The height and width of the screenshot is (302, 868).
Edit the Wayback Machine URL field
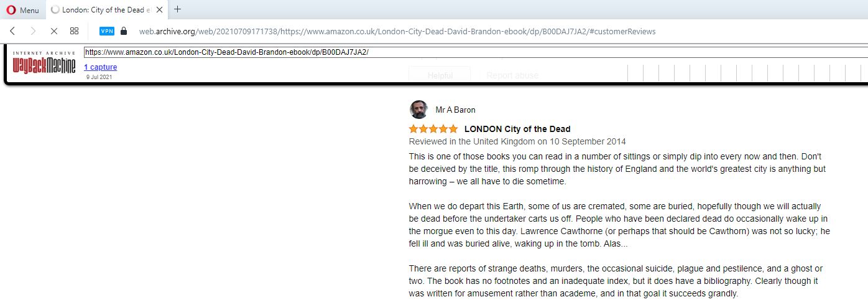pyautogui.click(x=475, y=52)
